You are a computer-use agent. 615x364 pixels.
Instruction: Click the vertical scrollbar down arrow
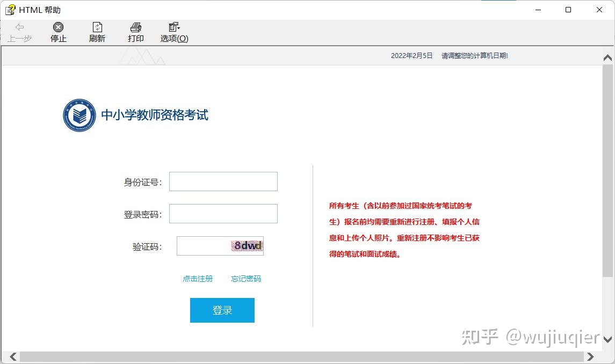(608, 339)
